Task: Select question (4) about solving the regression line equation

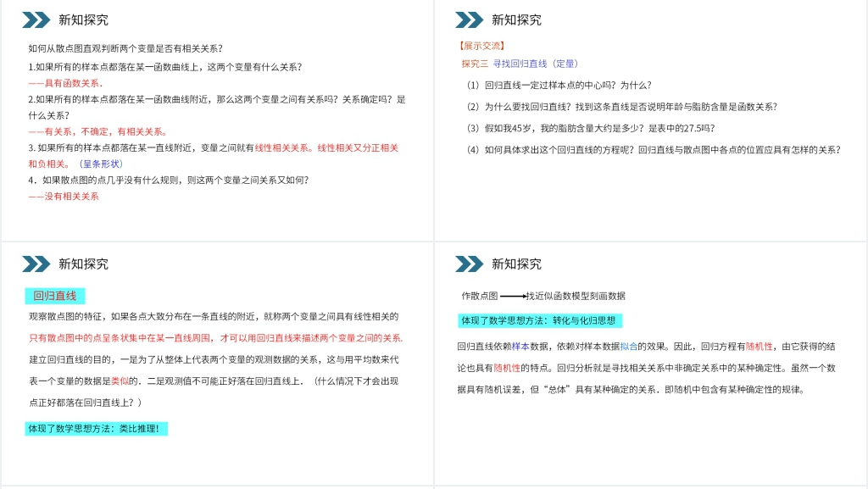Action: [653, 150]
